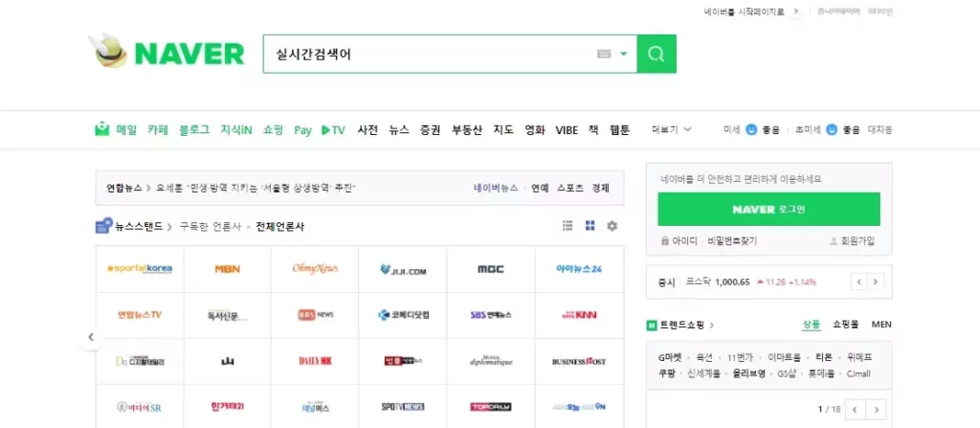Select the MEN shopping tab
980x428 pixels.
tap(881, 325)
